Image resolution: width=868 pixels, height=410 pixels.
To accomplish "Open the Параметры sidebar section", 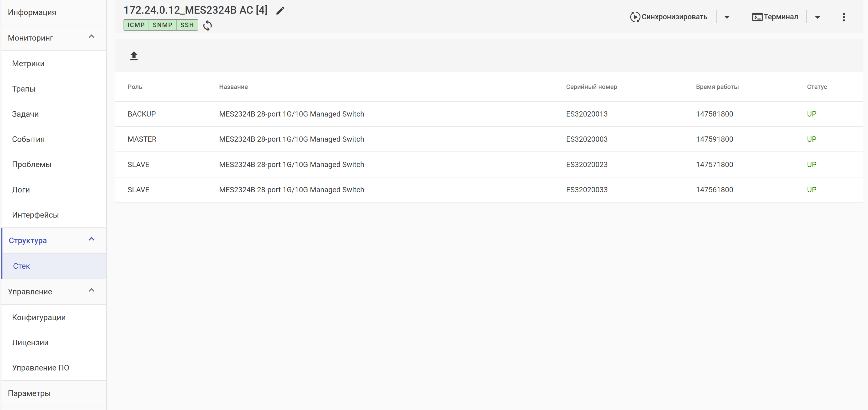I will (29, 393).
